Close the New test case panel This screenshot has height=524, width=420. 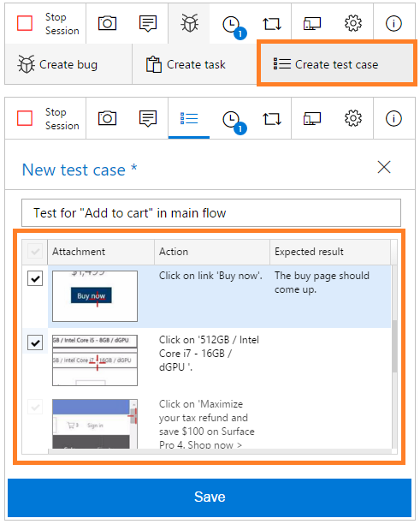(384, 167)
